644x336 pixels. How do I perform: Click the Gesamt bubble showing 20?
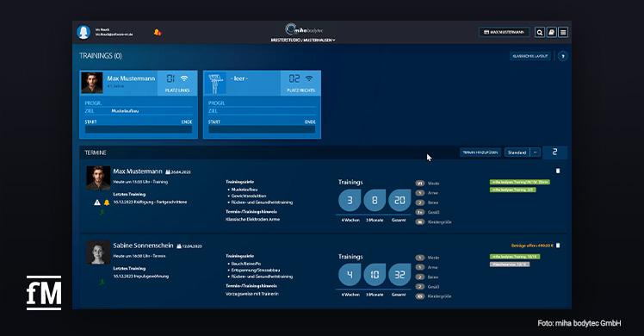click(x=399, y=201)
